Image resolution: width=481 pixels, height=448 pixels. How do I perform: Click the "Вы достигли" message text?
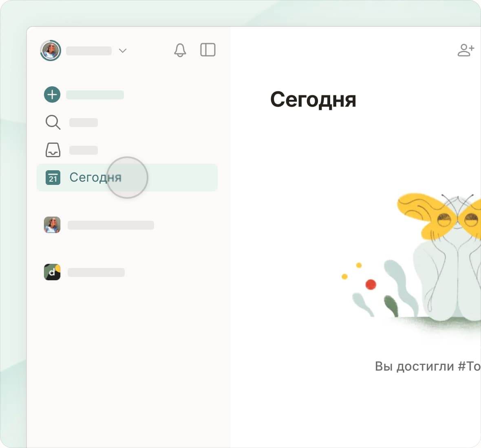coord(427,366)
